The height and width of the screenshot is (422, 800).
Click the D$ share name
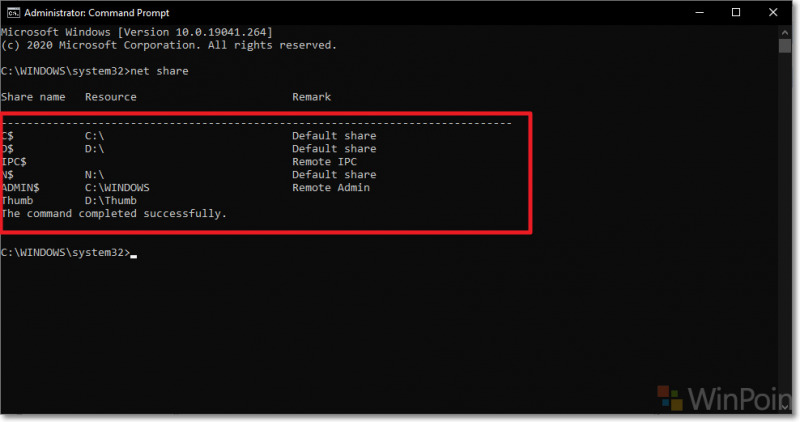8,149
